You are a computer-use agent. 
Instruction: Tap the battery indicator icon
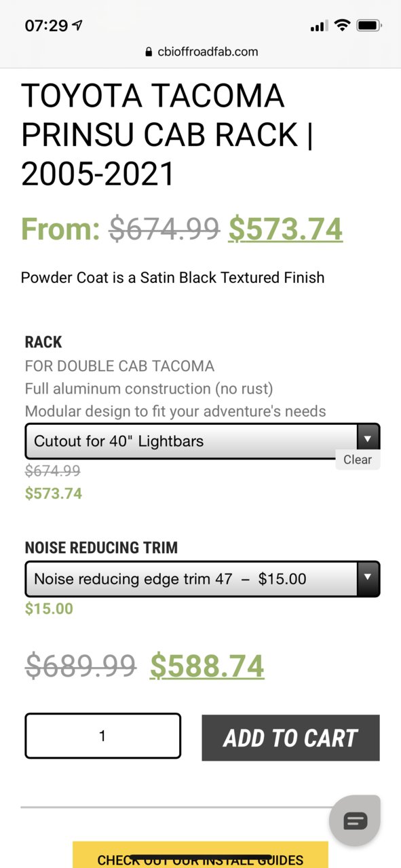click(x=369, y=26)
